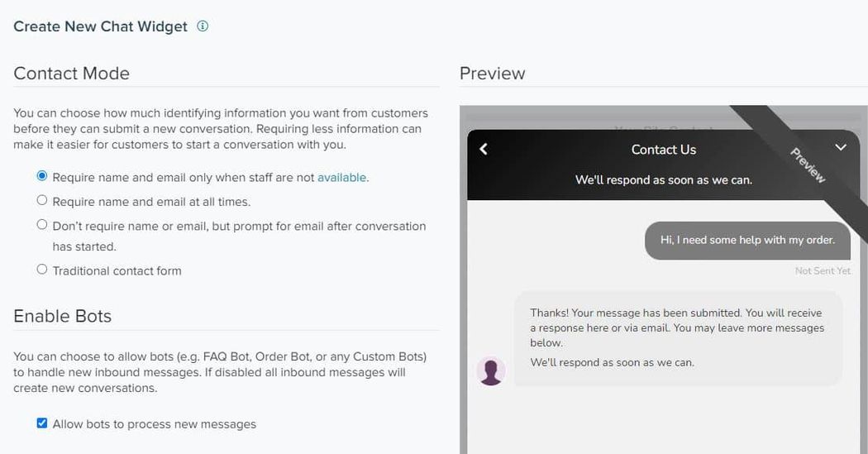
Task: Click the 'Hi, I need some help' message bubble
Action: (747, 241)
